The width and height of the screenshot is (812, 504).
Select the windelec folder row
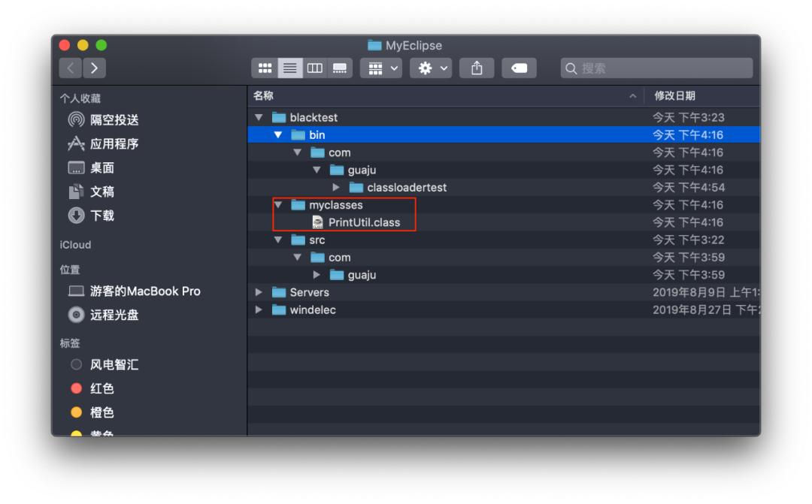pyautogui.click(x=504, y=310)
